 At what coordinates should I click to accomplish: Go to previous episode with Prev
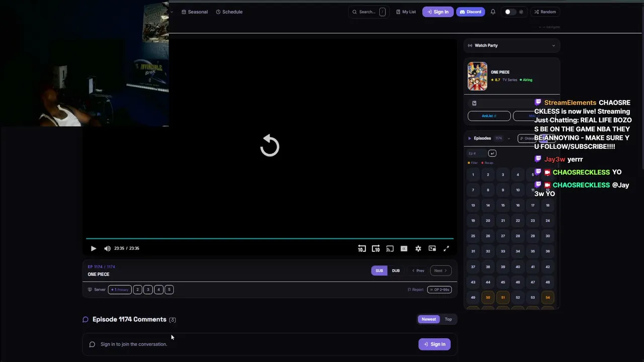click(x=418, y=270)
